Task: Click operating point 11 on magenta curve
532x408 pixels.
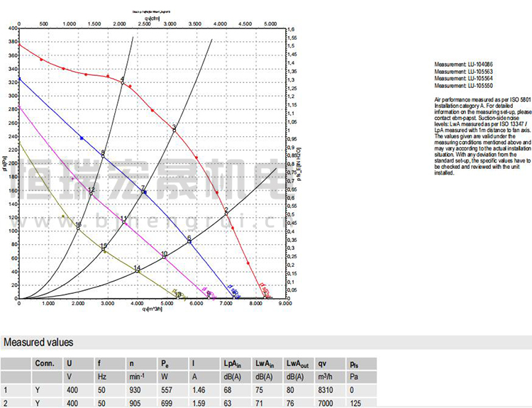Action: (x=123, y=222)
